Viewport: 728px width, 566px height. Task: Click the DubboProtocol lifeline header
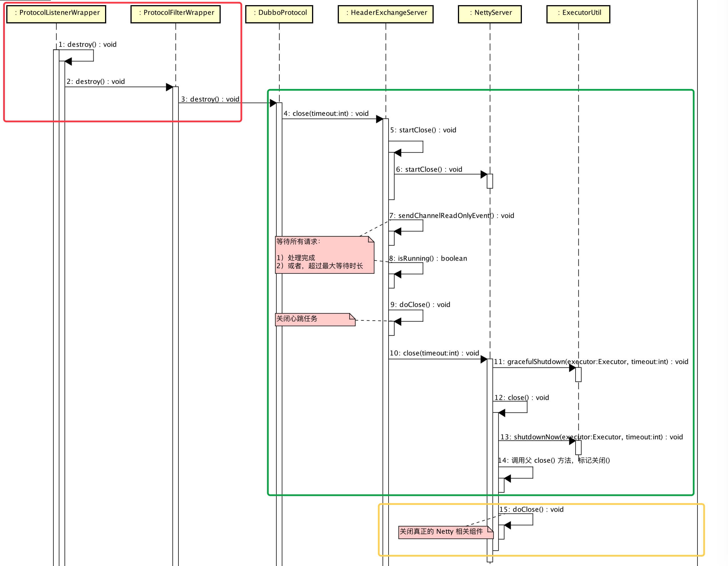tap(279, 14)
